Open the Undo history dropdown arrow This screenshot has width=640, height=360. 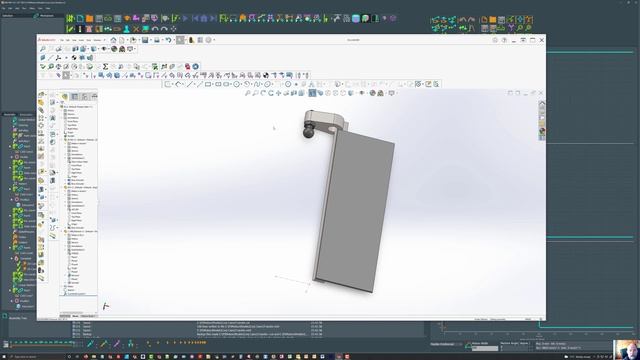click(x=174, y=40)
